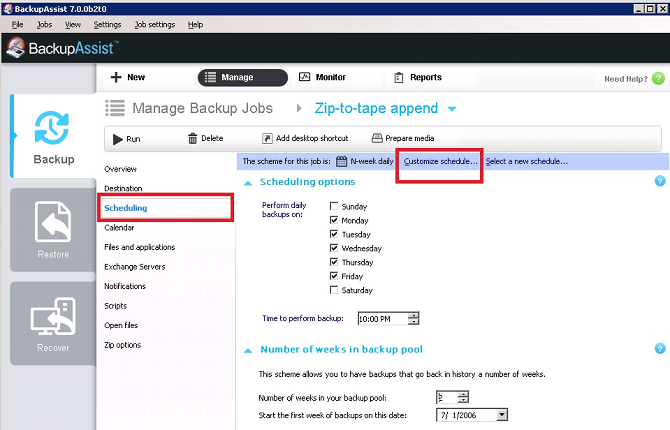Open the Scripts page
Image resolution: width=670 pixels, height=430 pixels.
pyautogui.click(x=115, y=306)
